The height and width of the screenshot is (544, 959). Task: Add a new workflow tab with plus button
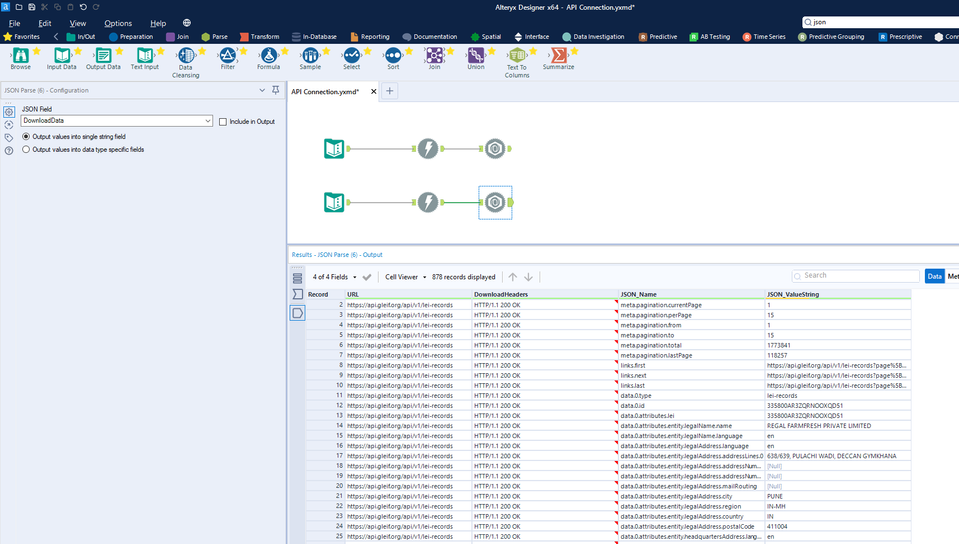point(390,91)
